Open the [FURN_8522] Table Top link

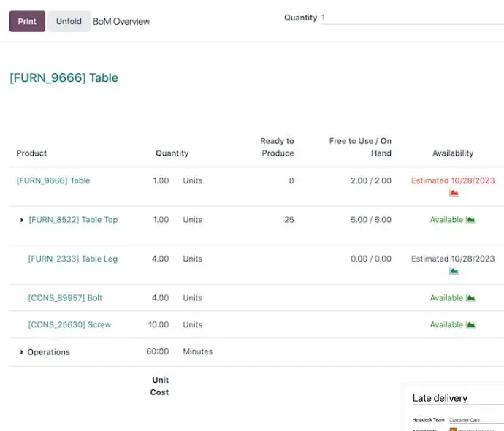pyautogui.click(x=73, y=220)
